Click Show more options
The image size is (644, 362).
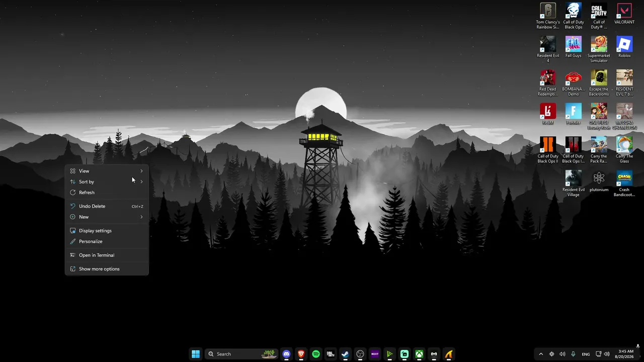(x=107, y=269)
